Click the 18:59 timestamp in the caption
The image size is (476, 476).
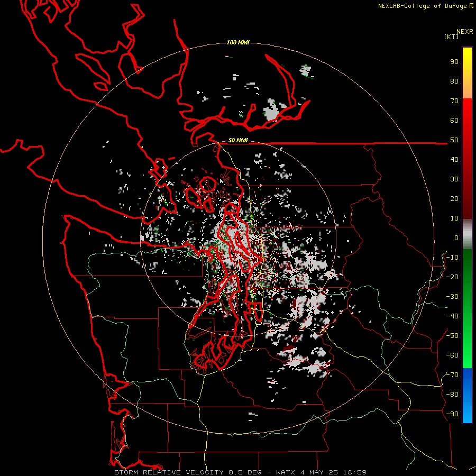click(x=355, y=472)
